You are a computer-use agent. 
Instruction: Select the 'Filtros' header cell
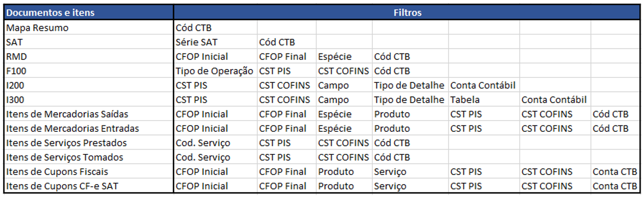[x=407, y=13]
